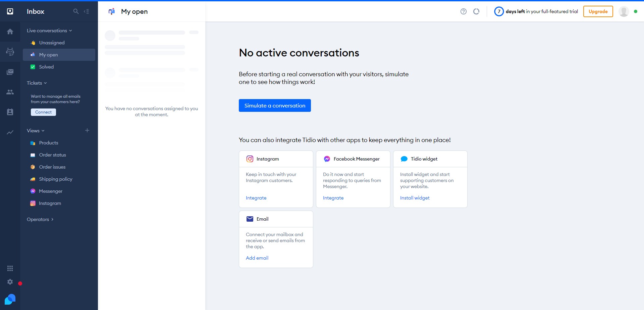Click Integrate link under Instagram

[x=256, y=198]
